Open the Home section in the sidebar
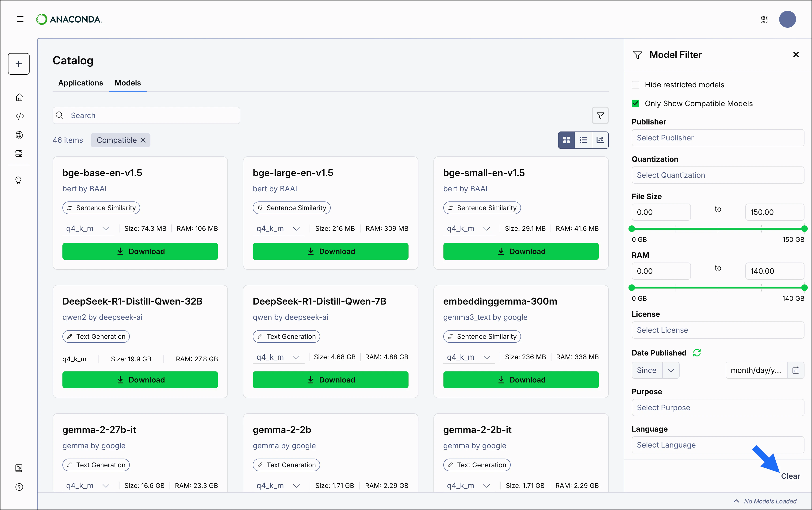 (19, 97)
